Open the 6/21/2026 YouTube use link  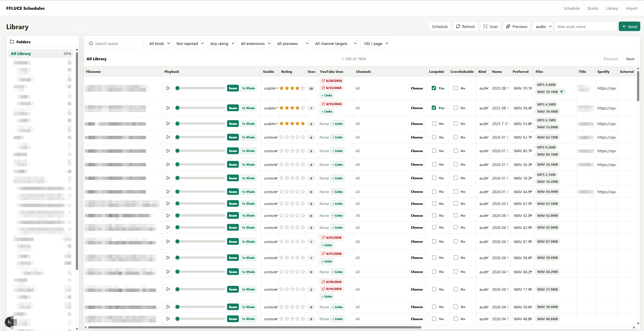(x=332, y=237)
